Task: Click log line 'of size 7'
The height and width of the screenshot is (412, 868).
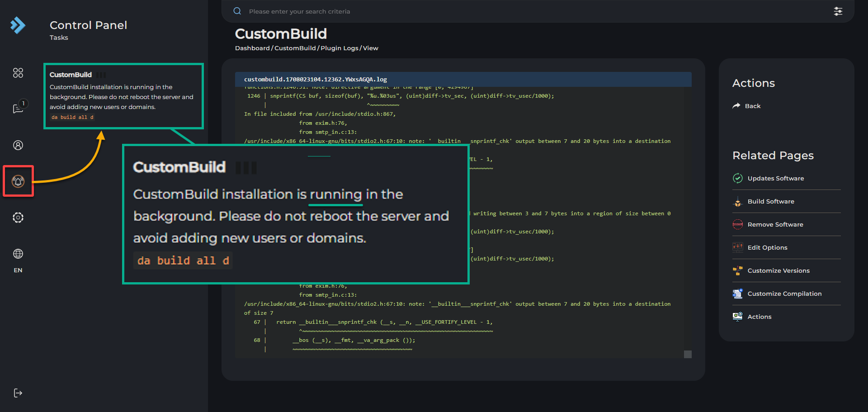Action: click(x=259, y=313)
